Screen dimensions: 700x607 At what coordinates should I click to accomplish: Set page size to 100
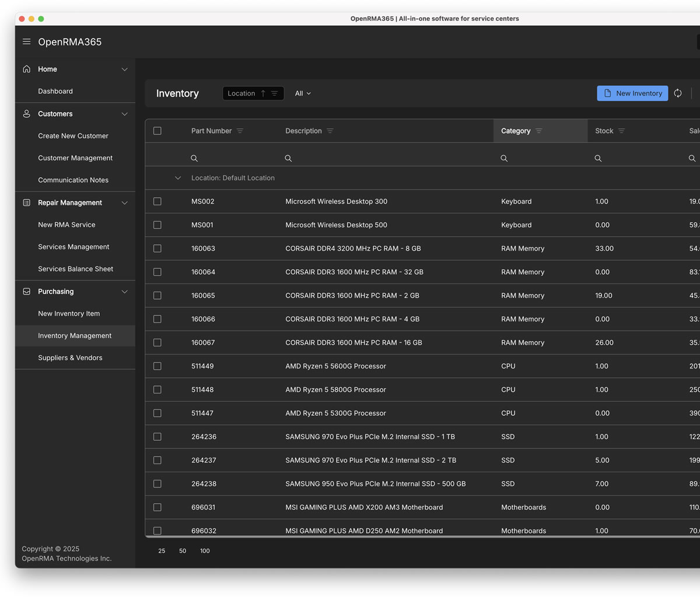[205, 550]
